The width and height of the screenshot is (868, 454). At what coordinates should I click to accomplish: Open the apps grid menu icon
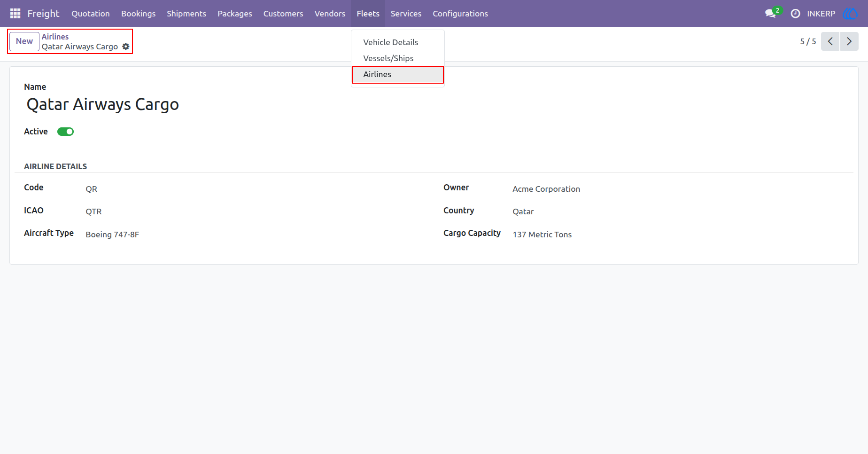click(x=15, y=14)
